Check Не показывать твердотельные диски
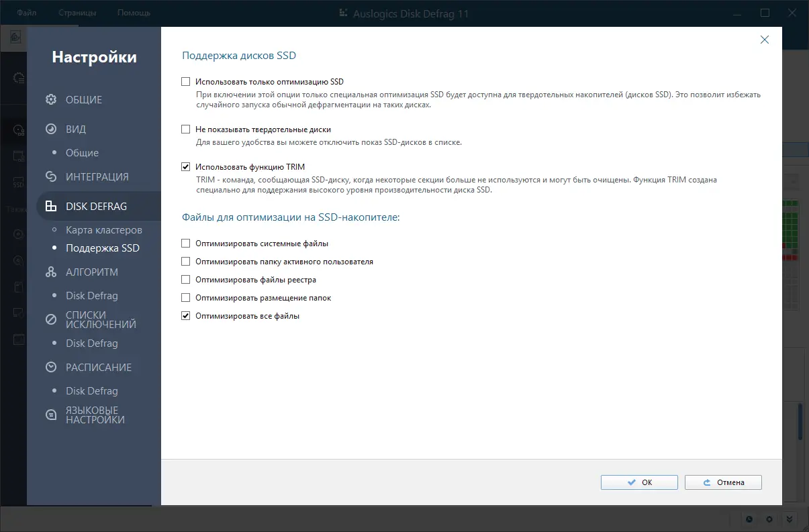Viewport: 809px width, 532px height. [186, 129]
